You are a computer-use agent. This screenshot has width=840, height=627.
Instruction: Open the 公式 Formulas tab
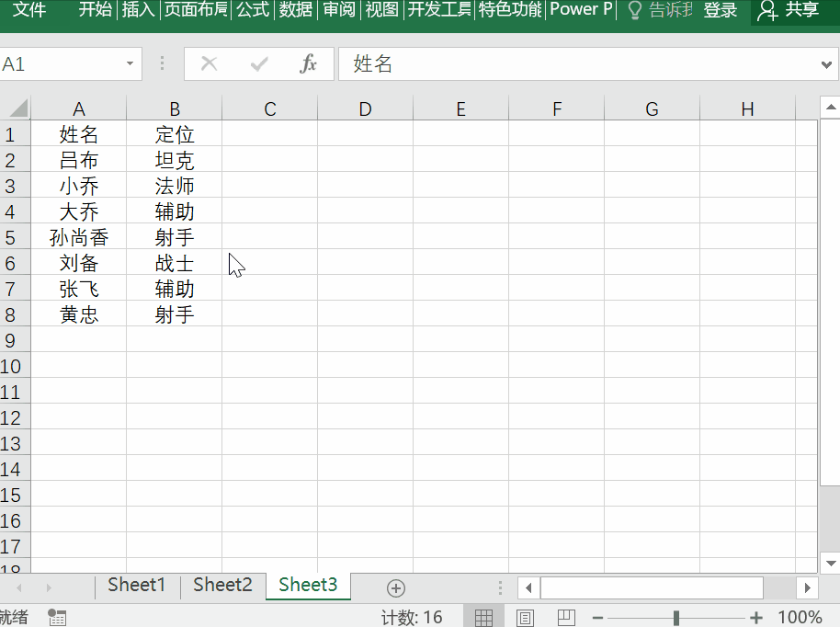[x=253, y=9]
